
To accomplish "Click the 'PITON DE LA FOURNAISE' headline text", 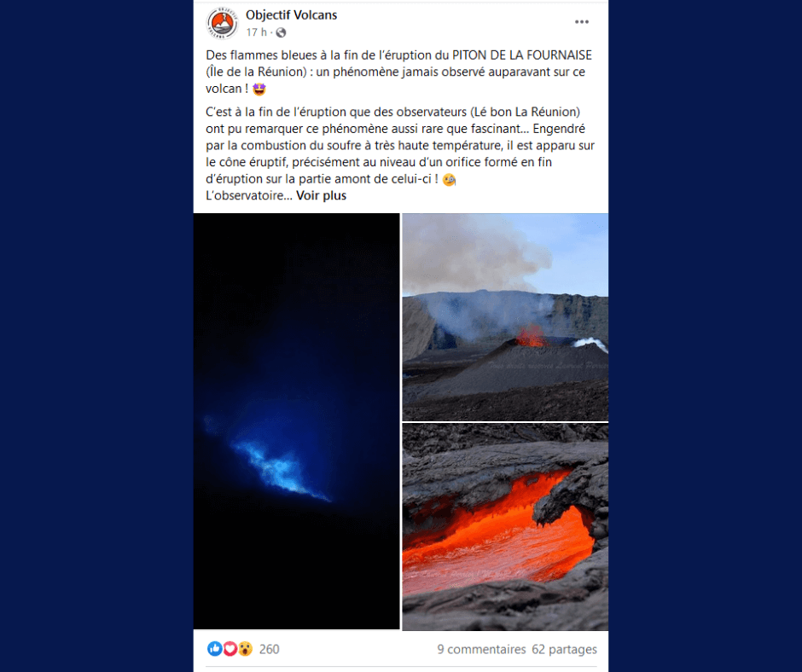I will click(521, 55).
